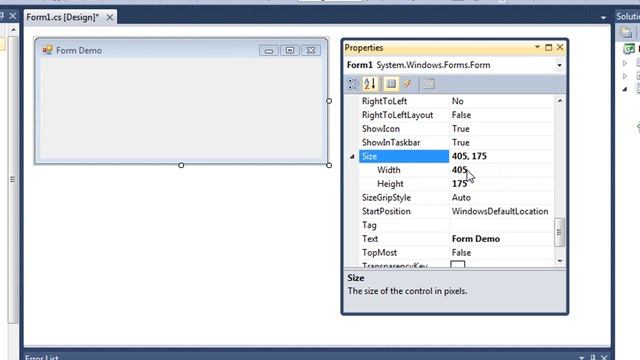640x360 pixels.
Task: Click the Categorized view icon in Properties
Action: pyautogui.click(x=352, y=84)
